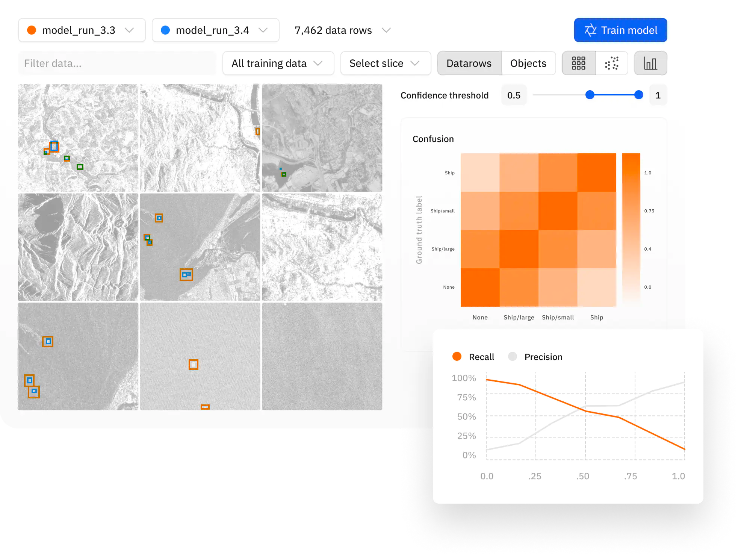Screen dimensions: 741x560
Task: Click blue dot of model_run_3.4
Action: pos(165,30)
